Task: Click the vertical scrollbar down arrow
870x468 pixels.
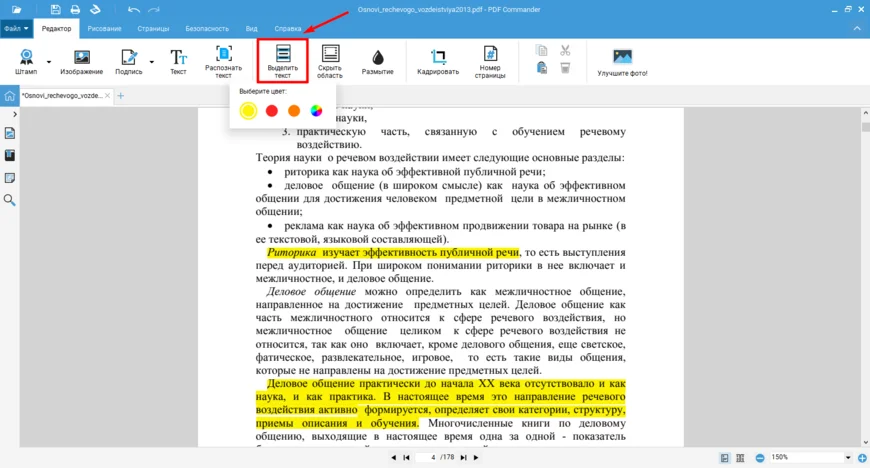Action: point(866,442)
